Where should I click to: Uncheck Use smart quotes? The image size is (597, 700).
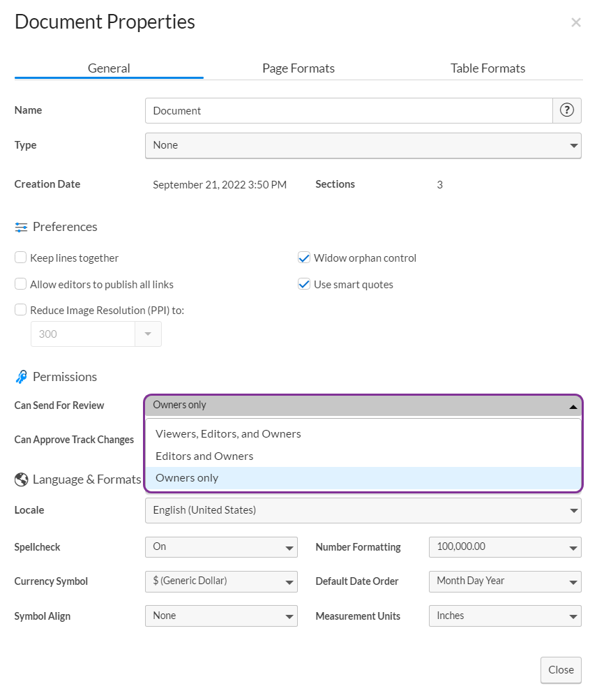click(x=304, y=284)
